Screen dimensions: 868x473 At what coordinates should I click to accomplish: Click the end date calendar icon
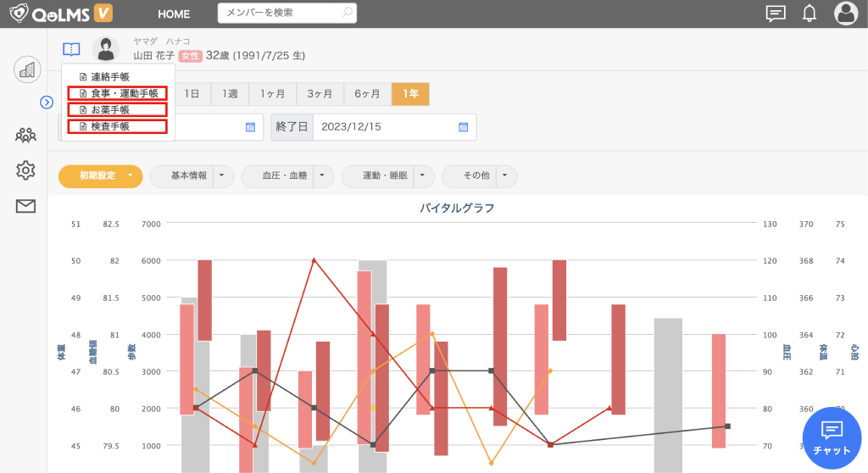(x=463, y=127)
